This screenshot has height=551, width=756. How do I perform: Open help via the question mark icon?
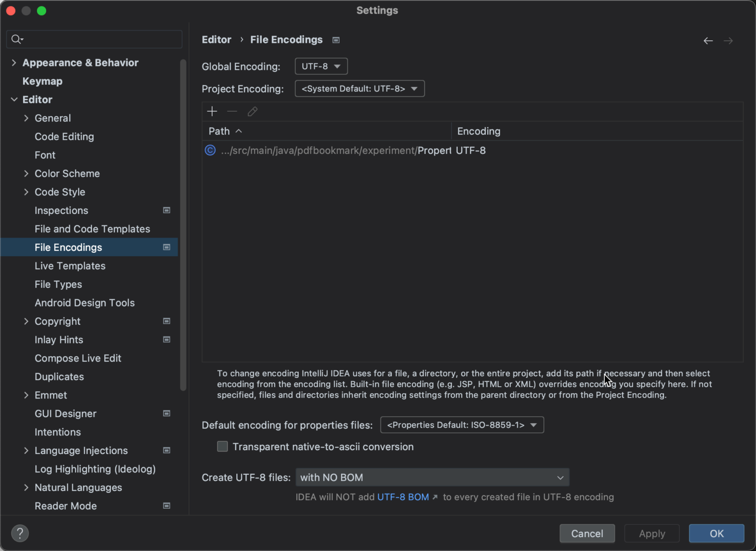point(20,533)
